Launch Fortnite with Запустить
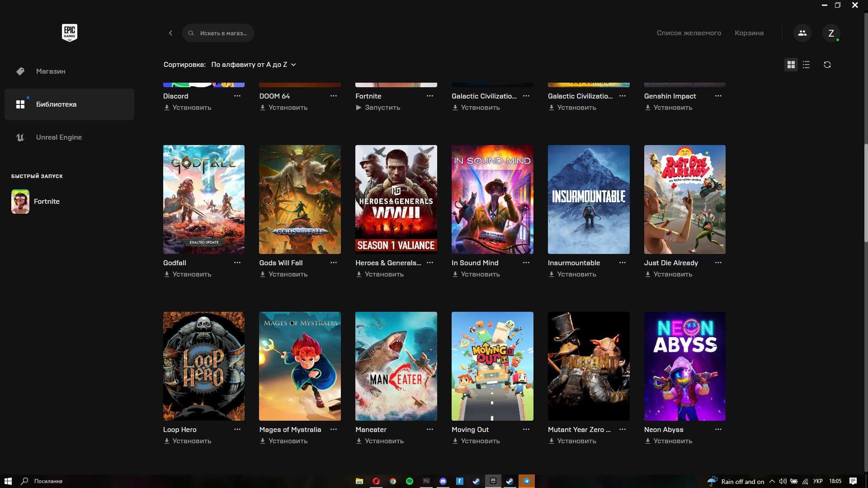 coord(378,108)
